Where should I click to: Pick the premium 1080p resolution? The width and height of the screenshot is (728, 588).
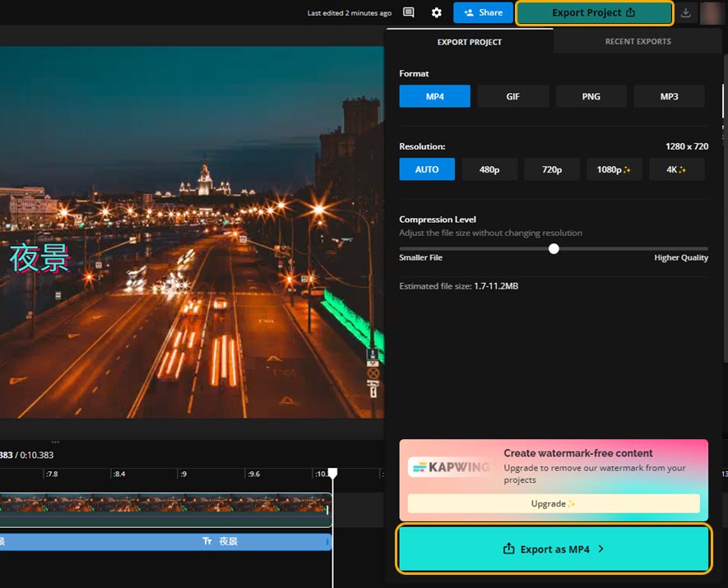(614, 169)
